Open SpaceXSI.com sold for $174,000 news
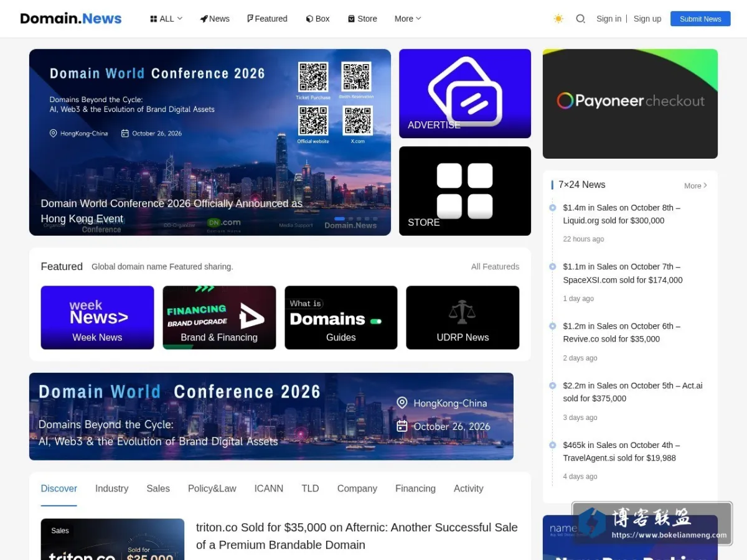Viewport: 747px width, 560px height. coord(623,273)
